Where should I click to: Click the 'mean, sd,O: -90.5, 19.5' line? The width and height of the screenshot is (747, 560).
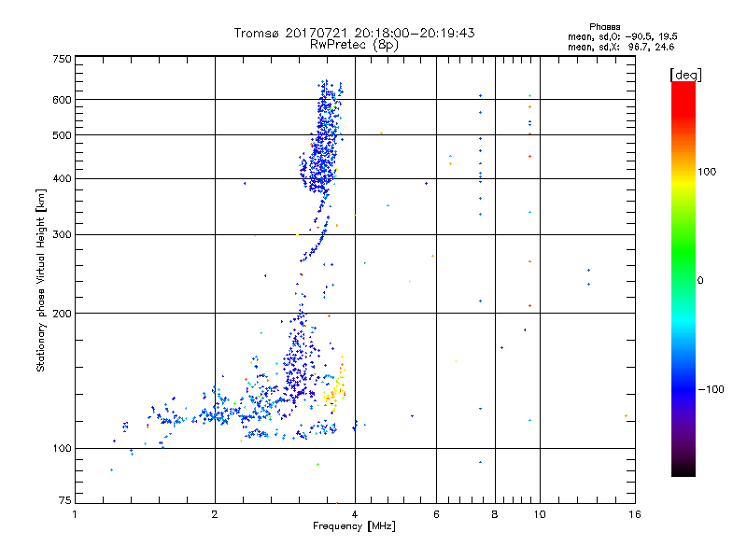tap(622, 36)
